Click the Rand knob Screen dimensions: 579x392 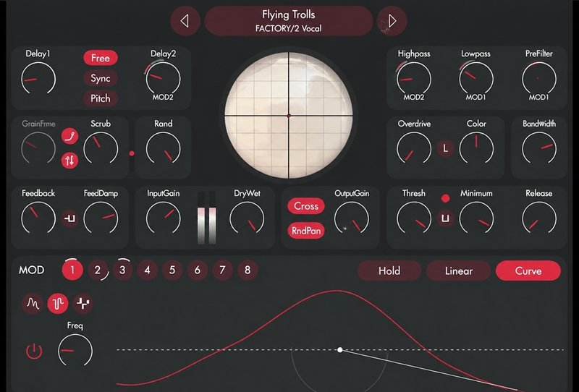click(164, 148)
